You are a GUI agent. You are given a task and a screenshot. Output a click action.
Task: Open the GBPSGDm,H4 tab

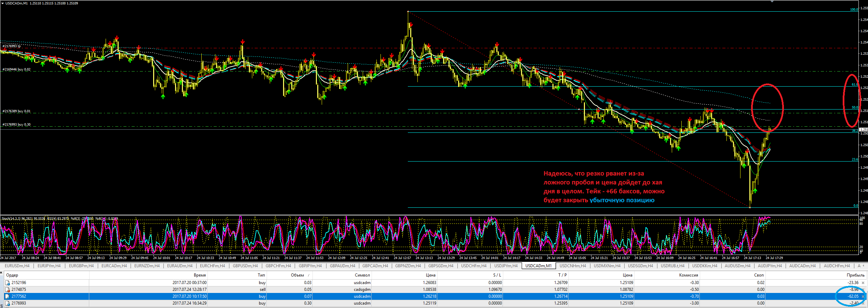pos(441,266)
